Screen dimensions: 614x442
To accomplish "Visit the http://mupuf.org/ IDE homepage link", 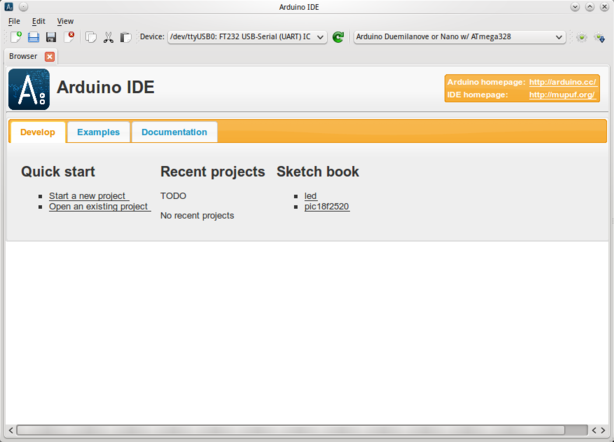I will pos(562,95).
